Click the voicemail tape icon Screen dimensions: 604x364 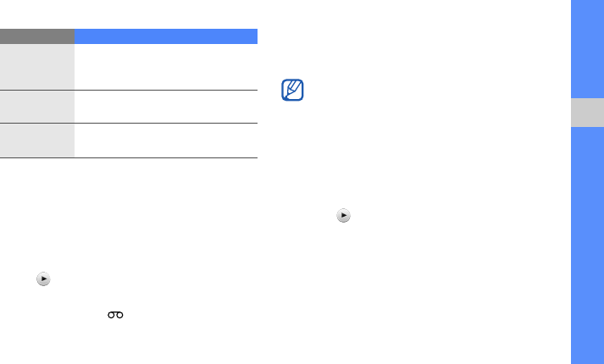115,315
